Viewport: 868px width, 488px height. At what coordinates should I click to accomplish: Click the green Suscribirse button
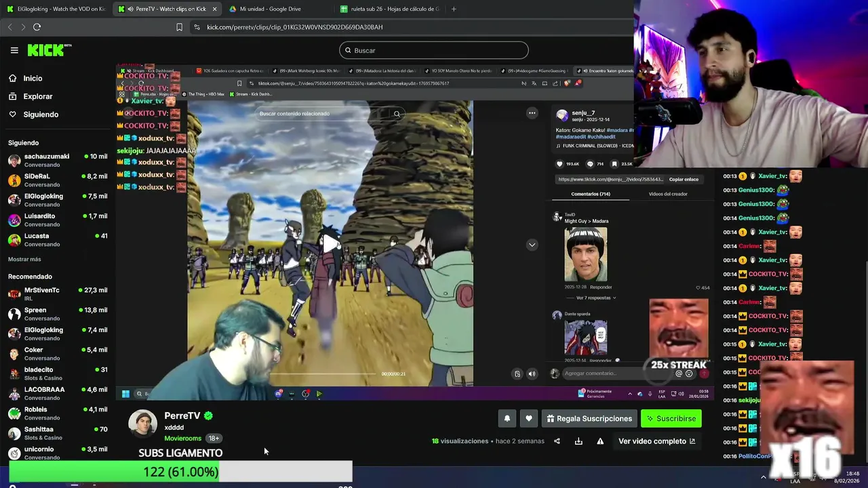click(x=671, y=419)
